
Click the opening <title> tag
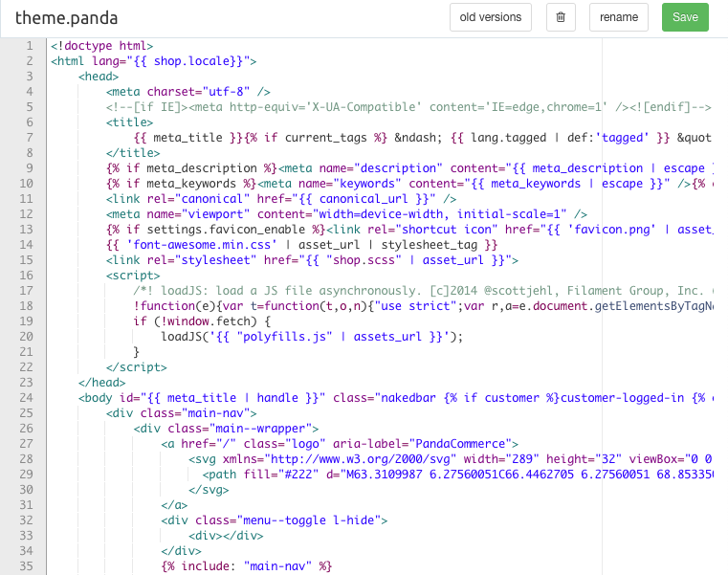pyautogui.click(x=129, y=122)
